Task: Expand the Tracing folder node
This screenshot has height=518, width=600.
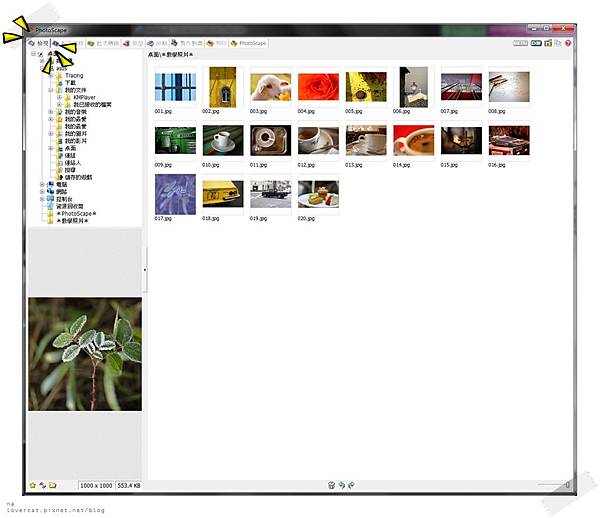Action: [x=51, y=76]
